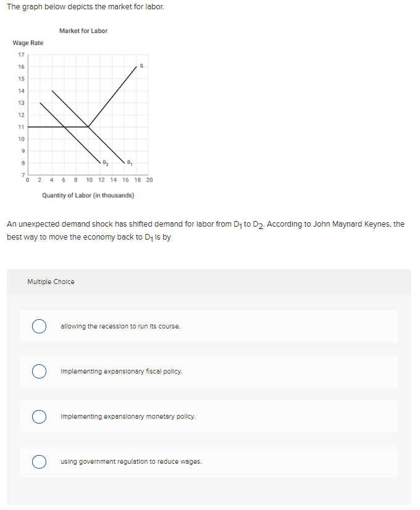Select the expansionary fiscal policy radio button

(x=39, y=371)
